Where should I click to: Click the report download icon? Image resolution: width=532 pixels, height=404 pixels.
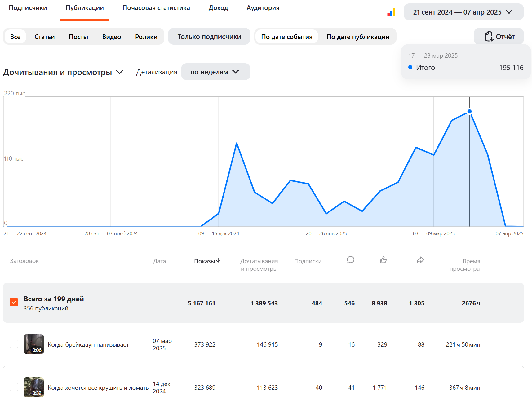(x=489, y=37)
